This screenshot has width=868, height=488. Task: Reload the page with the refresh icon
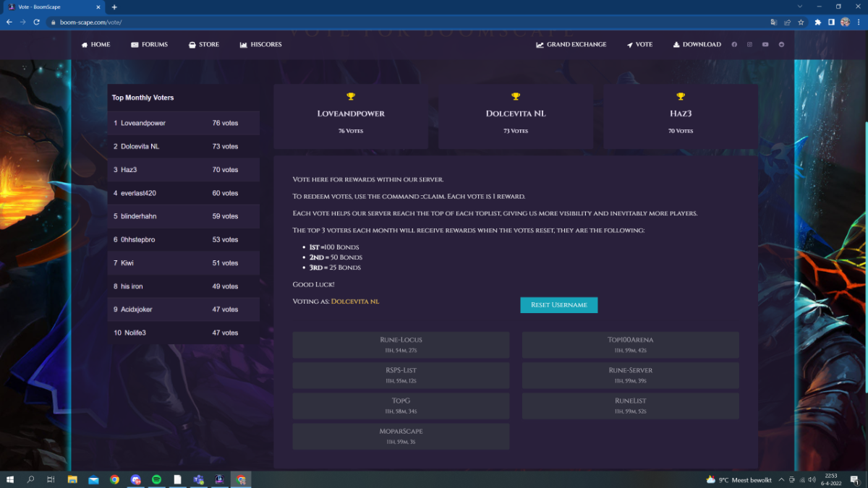[x=36, y=22]
